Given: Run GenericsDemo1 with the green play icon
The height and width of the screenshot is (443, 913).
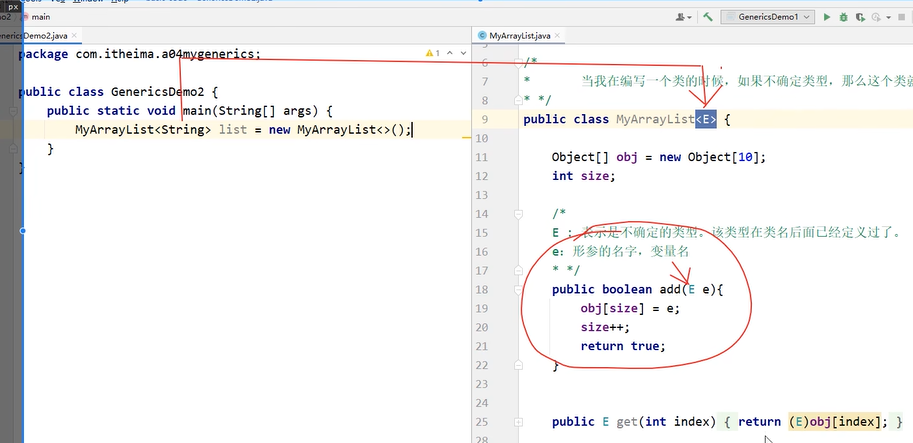Looking at the screenshot, I should (827, 17).
